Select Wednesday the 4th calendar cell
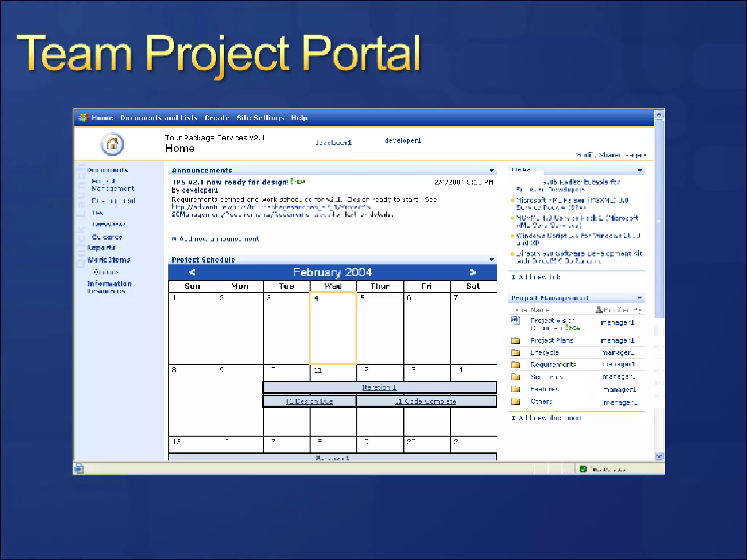 pos(333,328)
